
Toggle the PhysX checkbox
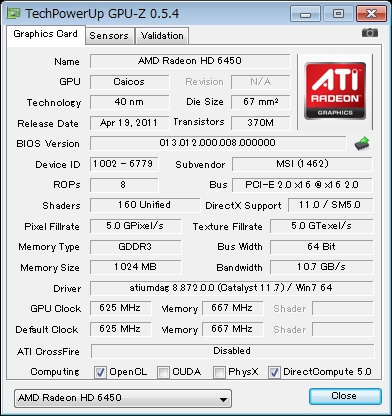tap(219, 372)
